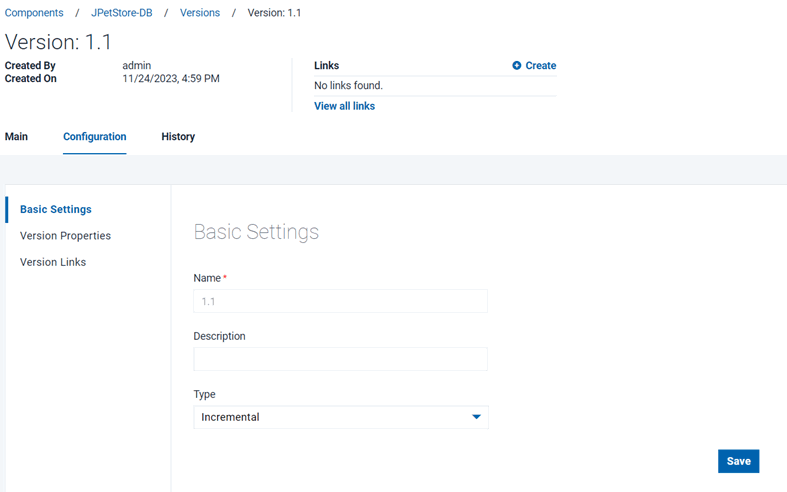787x492 pixels.
Task: Open Version Properties section
Action: (65, 236)
